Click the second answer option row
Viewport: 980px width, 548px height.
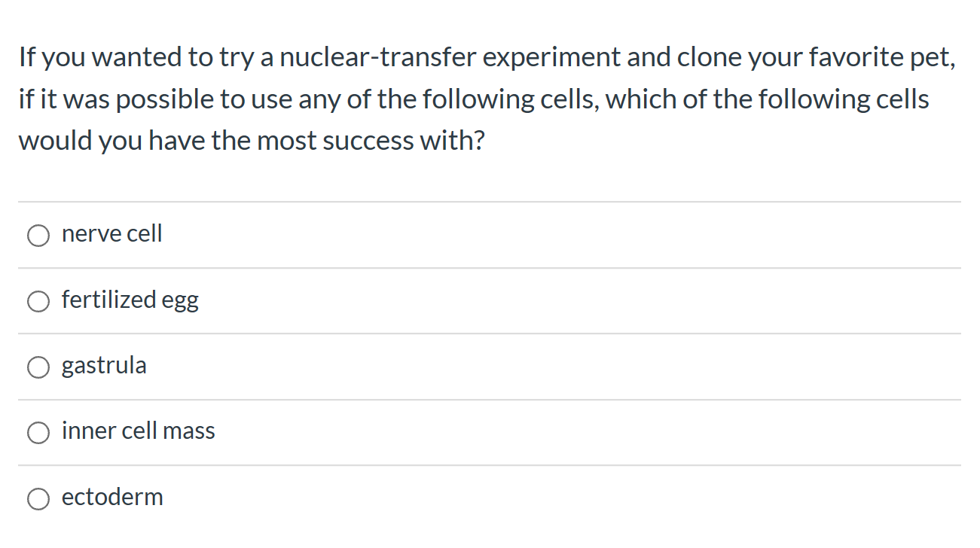tap(490, 300)
